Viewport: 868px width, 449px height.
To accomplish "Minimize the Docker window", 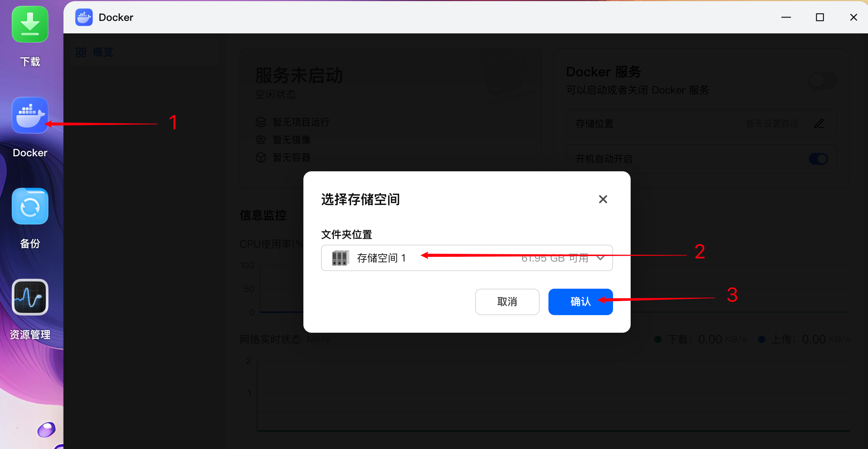I will 786,17.
